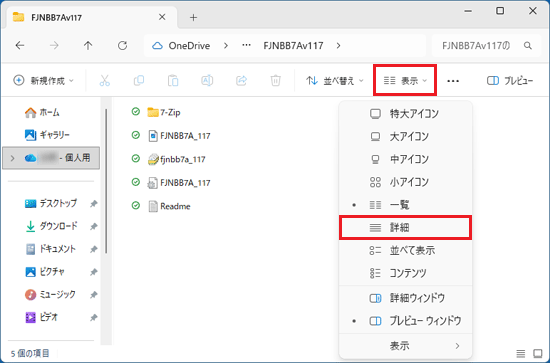
Task: Click FJNBB7Av117 breadcrumb in address bar
Action: (x=293, y=46)
